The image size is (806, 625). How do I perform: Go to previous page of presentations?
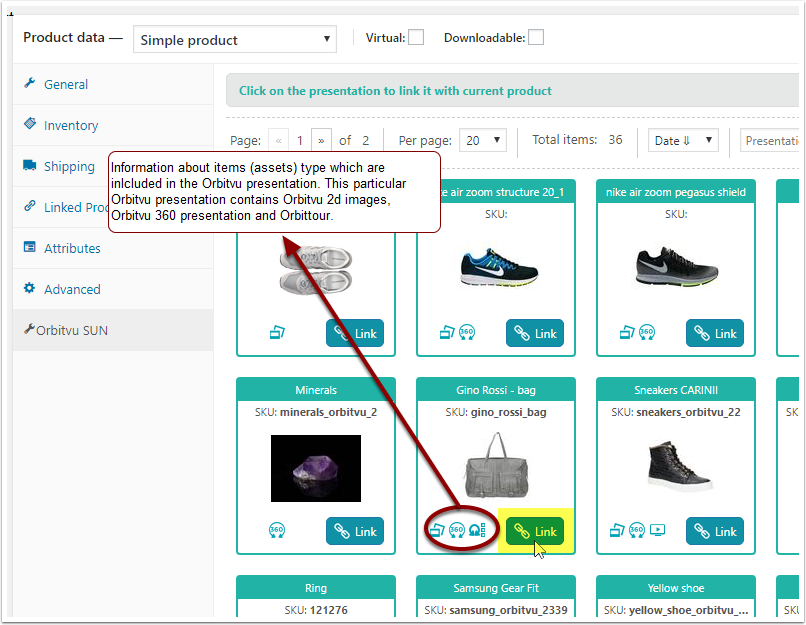click(x=279, y=140)
